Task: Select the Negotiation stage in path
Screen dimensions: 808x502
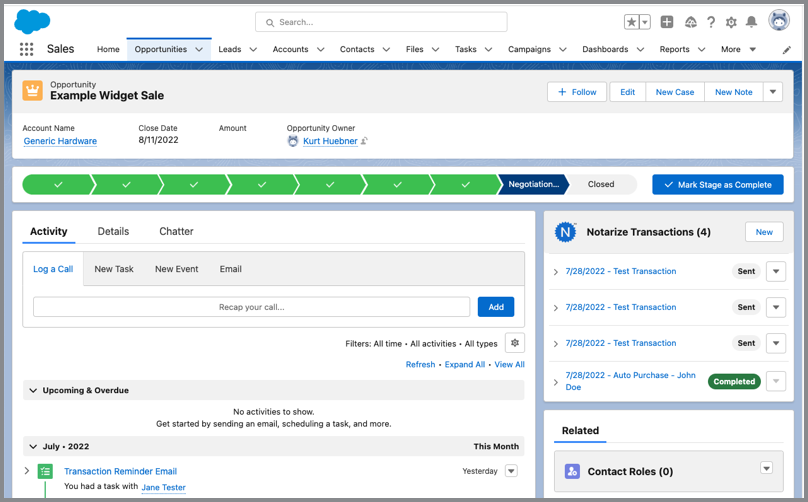Action: (533, 184)
